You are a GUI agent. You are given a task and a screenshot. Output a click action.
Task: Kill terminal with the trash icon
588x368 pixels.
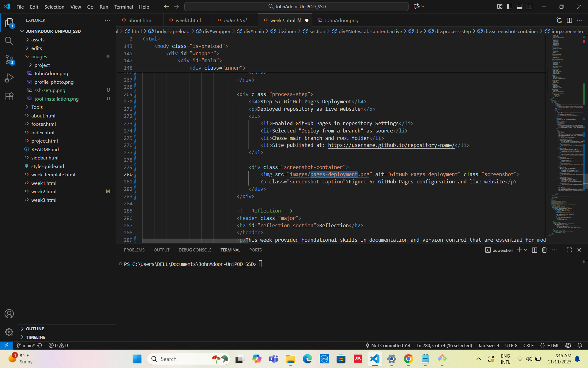point(544,250)
